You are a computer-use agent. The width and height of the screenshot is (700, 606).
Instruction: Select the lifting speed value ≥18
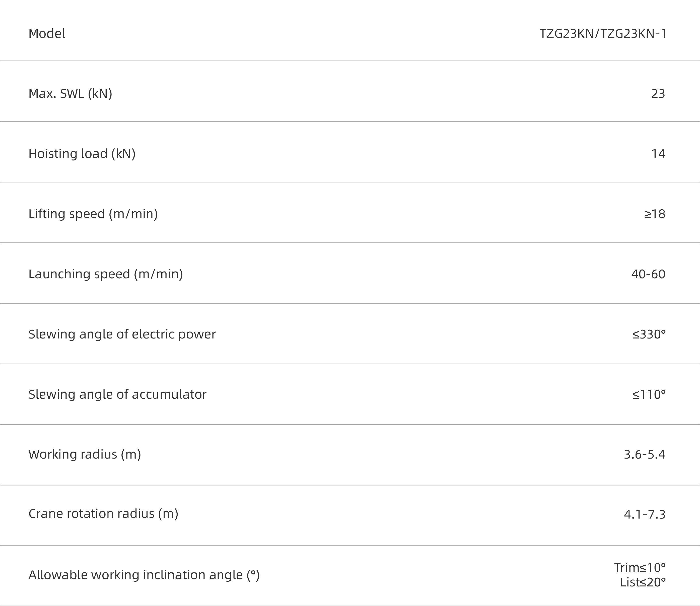[655, 214]
